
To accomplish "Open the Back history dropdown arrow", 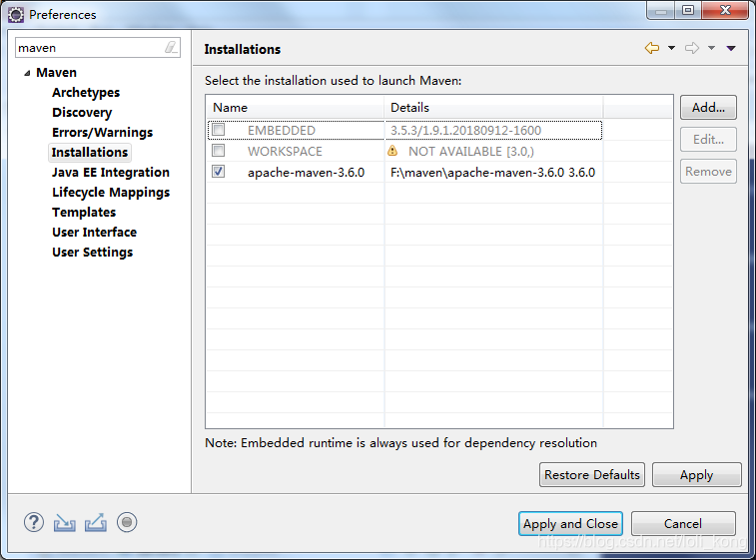I will pyautogui.click(x=672, y=48).
